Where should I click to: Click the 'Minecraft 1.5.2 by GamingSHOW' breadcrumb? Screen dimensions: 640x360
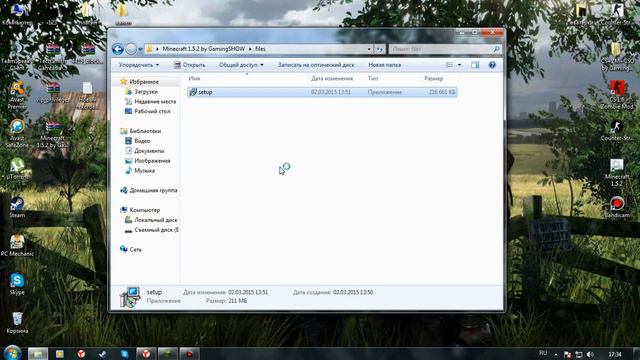point(203,49)
